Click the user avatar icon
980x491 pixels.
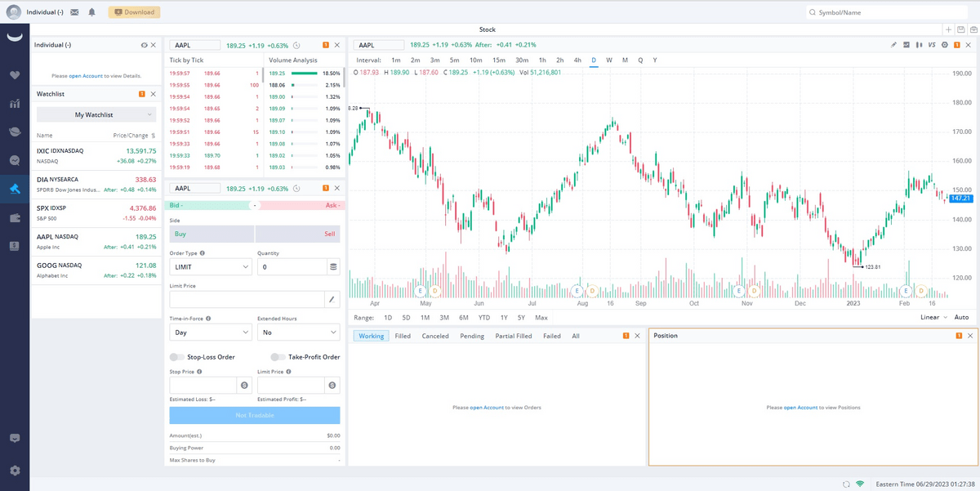[14, 12]
